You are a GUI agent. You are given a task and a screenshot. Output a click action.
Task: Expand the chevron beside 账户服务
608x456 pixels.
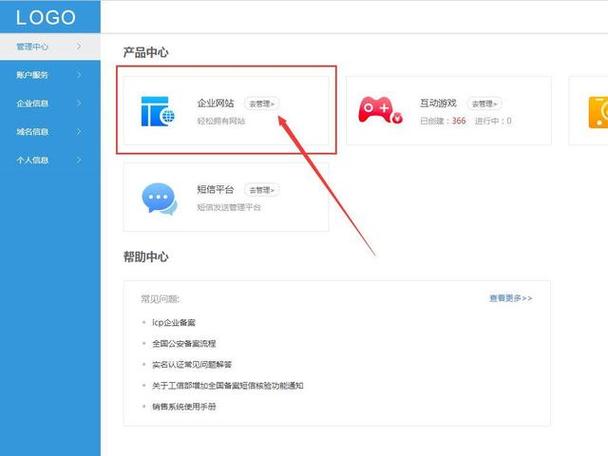tap(79, 75)
